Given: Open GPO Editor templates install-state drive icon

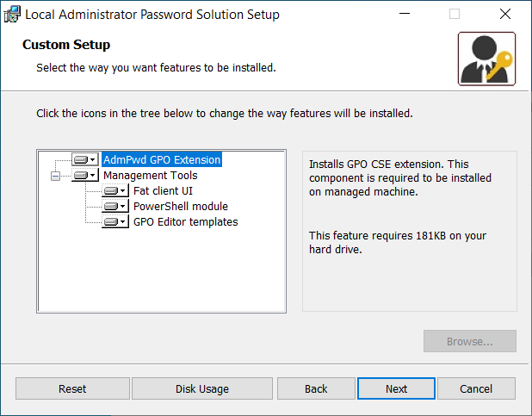Looking at the screenshot, I should coord(115,221).
